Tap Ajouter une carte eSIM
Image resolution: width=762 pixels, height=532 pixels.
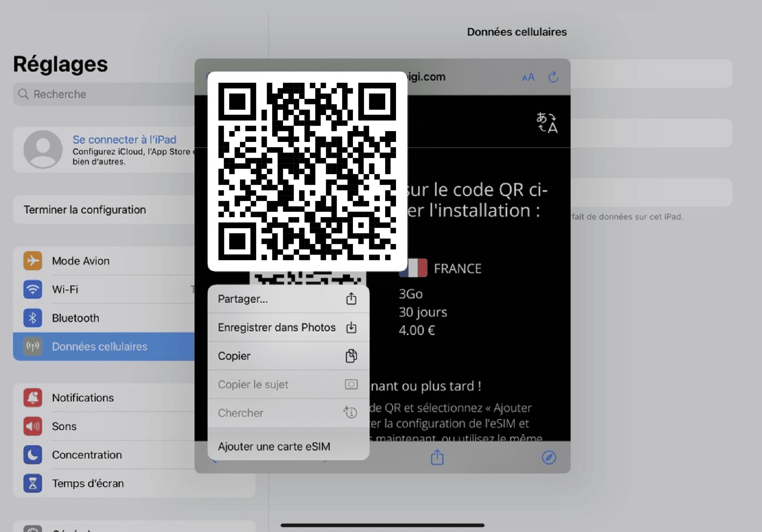288,446
